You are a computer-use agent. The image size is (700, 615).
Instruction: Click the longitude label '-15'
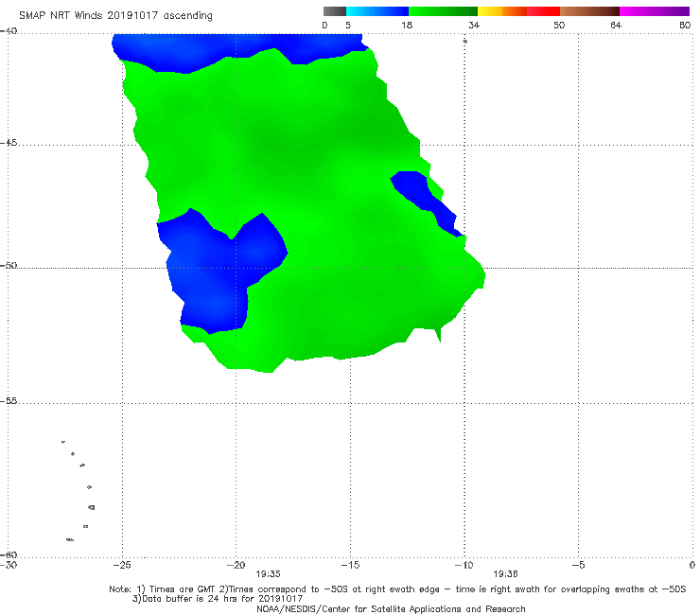(x=350, y=565)
